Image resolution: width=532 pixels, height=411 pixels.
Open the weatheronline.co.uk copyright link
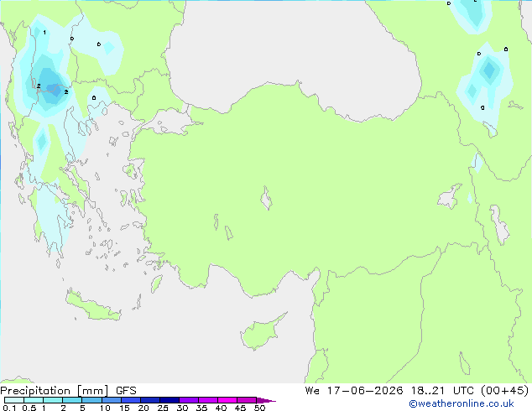coord(462,403)
